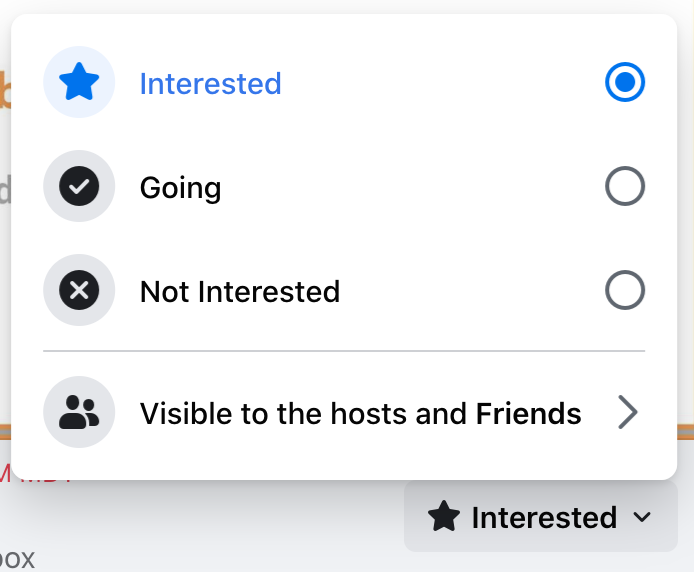Select the Not Interested option text

point(240,291)
